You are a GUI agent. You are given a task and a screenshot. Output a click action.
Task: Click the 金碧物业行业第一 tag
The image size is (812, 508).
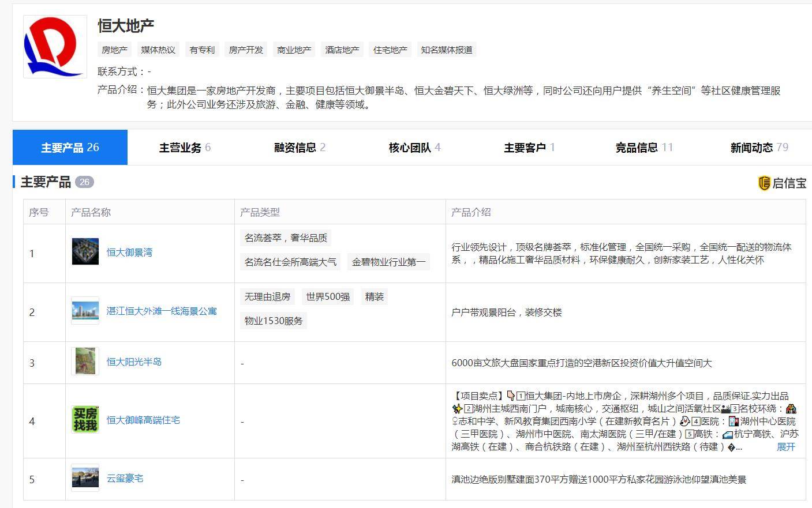point(389,262)
